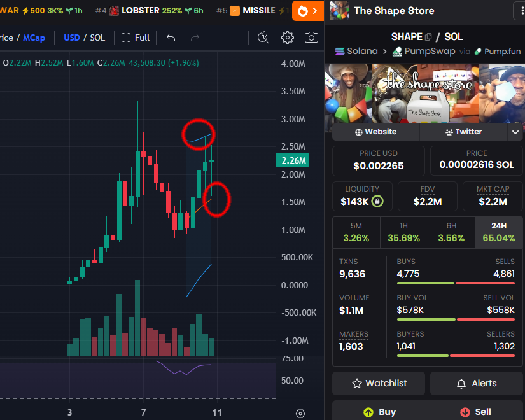Click The Shape Store header title

[394, 11]
